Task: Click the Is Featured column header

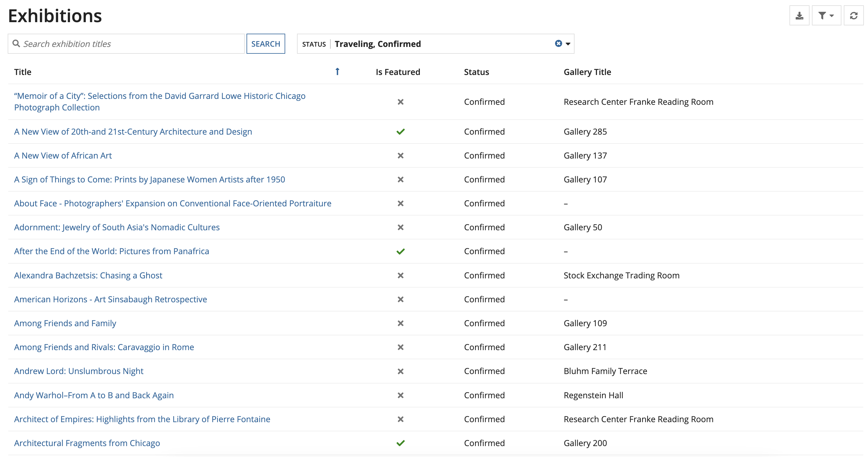Action: coord(398,71)
